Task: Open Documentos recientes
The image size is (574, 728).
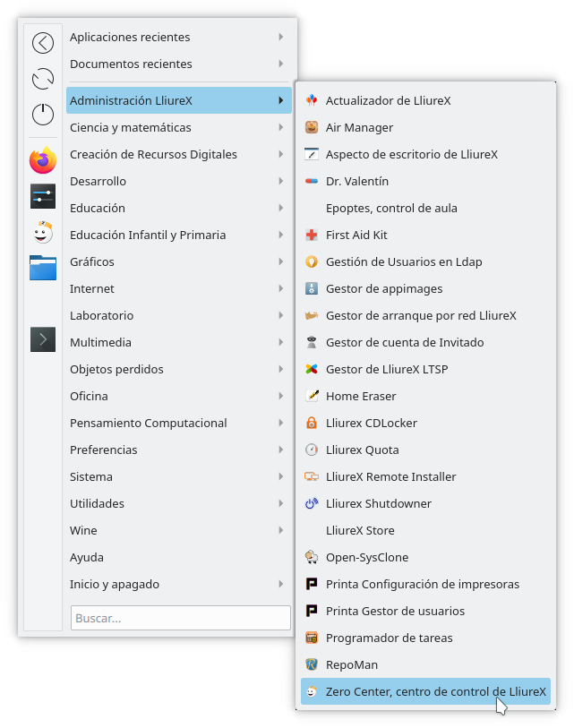Action: [x=131, y=64]
